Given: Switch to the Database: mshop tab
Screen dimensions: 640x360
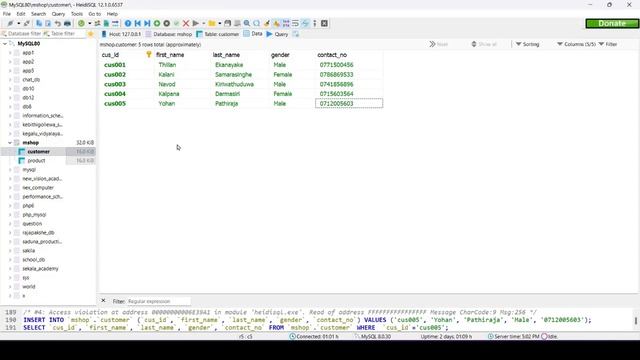Looking at the screenshot, I should tap(169, 34).
